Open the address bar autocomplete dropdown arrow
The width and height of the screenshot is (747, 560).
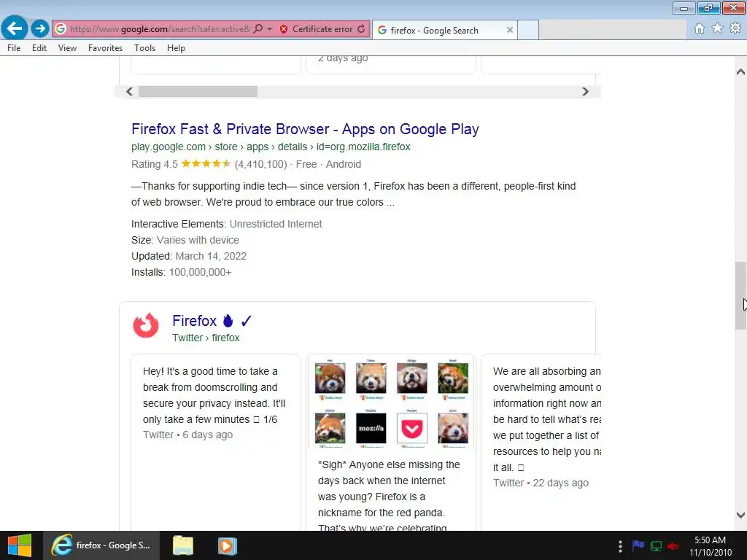pos(270,29)
